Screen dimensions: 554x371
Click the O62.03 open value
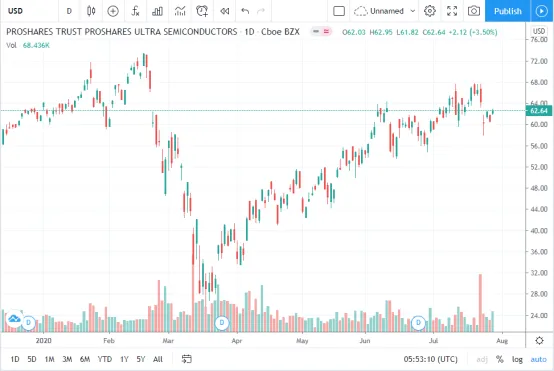pos(354,32)
